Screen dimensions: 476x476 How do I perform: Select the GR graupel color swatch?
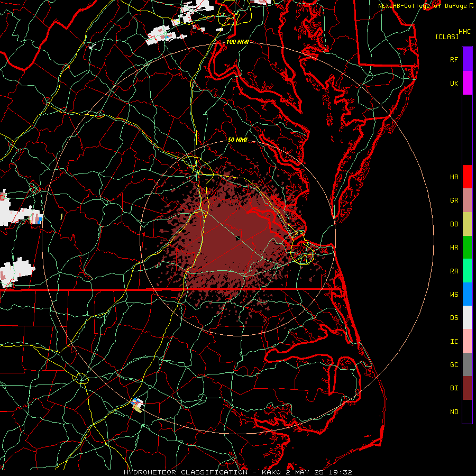[x=467, y=200]
